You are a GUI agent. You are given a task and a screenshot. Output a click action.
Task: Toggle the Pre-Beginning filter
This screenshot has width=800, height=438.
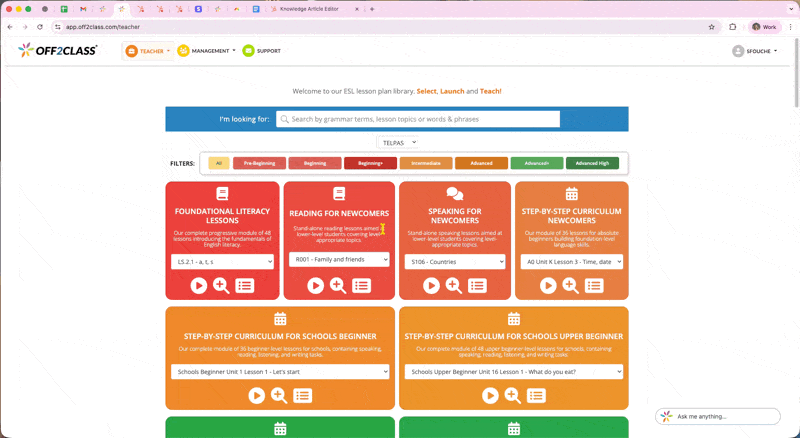(259, 163)
